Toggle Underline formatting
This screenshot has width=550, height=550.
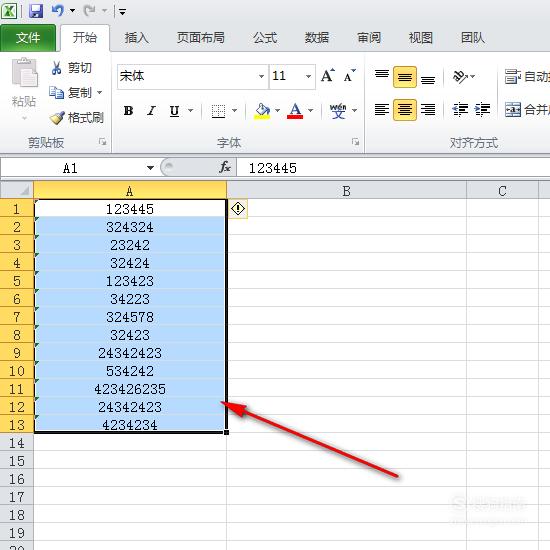[174, 111]
